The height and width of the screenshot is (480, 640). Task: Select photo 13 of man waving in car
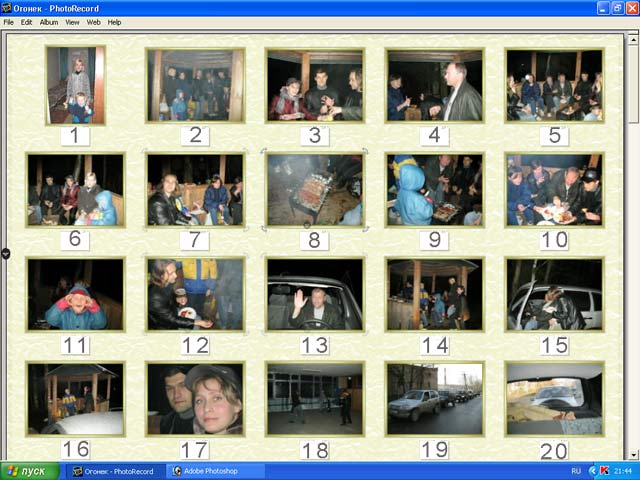click(314, 294)
